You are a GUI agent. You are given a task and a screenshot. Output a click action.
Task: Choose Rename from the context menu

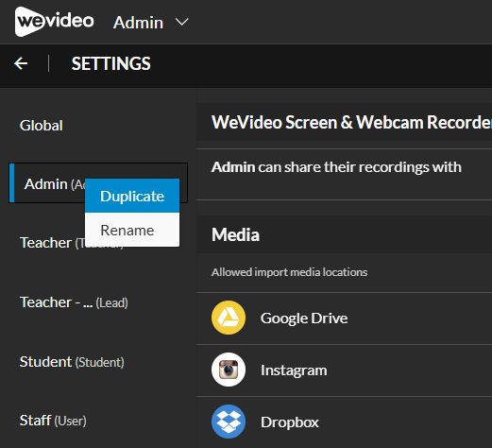pyautogui.click(x=132, y=230)
